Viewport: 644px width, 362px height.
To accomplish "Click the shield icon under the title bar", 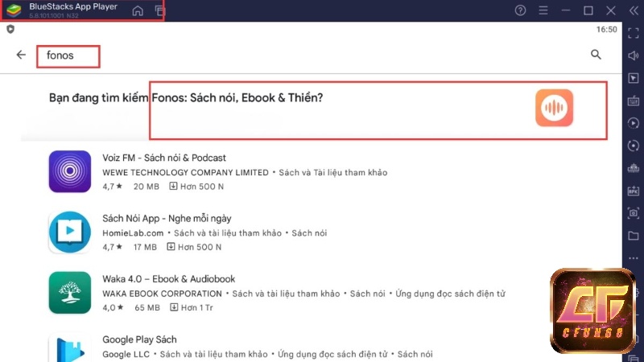I will tap(10, 29).
